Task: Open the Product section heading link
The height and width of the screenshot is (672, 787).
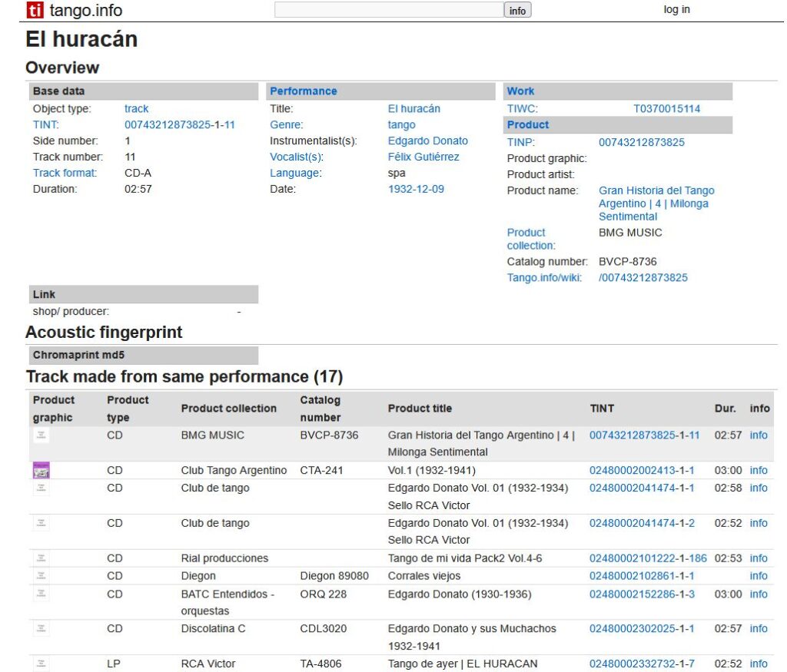Action: [528, 124]
